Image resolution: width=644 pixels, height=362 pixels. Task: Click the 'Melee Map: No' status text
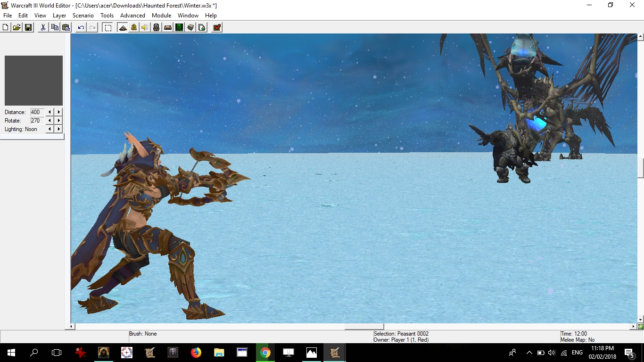(x=578, y=340)
